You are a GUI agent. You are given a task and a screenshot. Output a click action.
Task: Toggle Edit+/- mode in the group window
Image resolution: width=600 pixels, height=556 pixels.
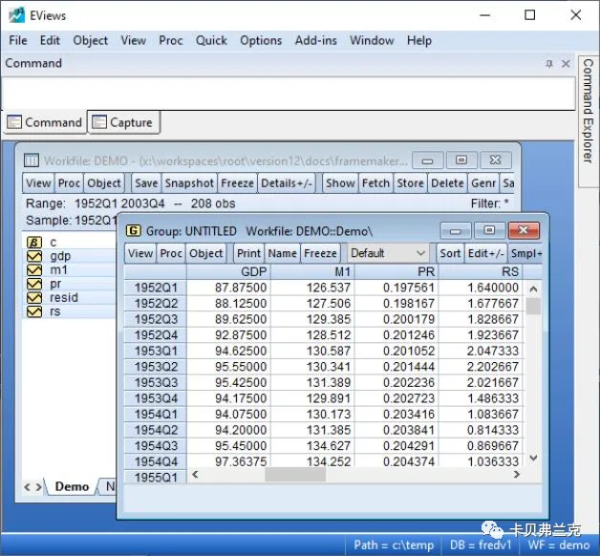pos(486,253)
